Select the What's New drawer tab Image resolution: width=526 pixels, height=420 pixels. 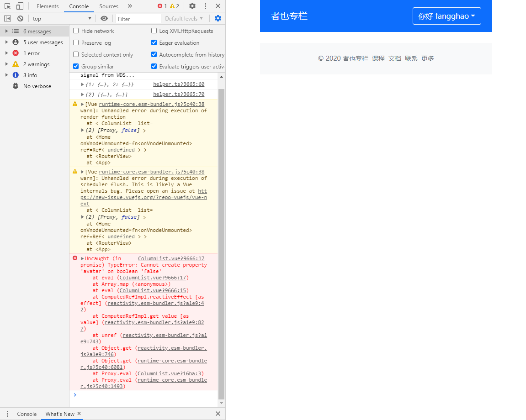tap(60, 414)
